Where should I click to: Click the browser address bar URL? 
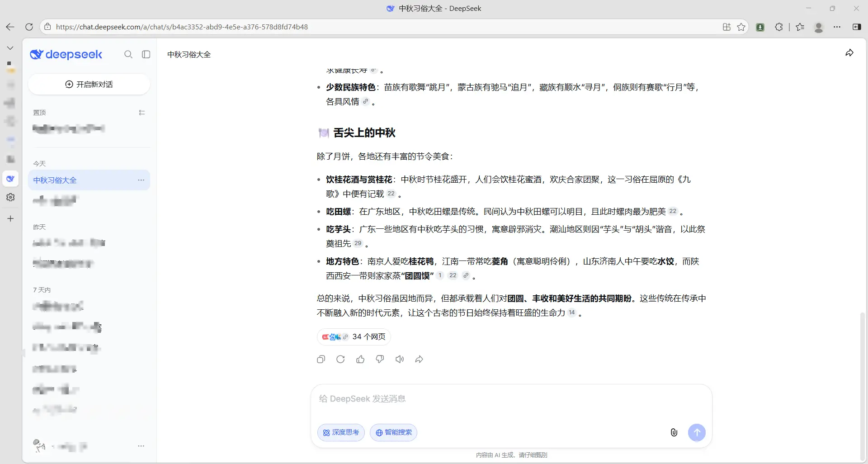182,27
